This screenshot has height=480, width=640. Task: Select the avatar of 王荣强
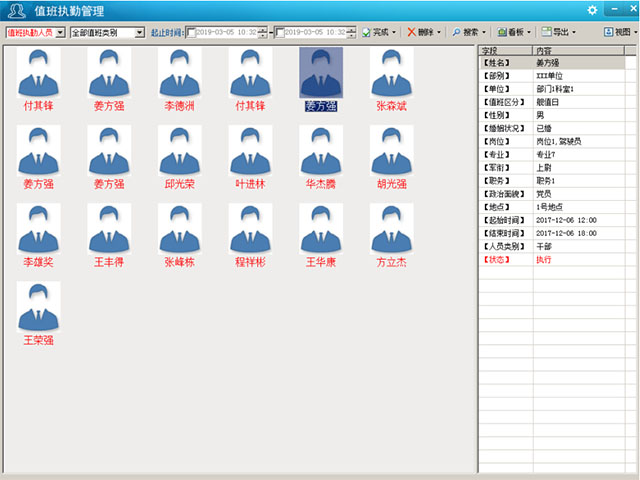[38, 307]
